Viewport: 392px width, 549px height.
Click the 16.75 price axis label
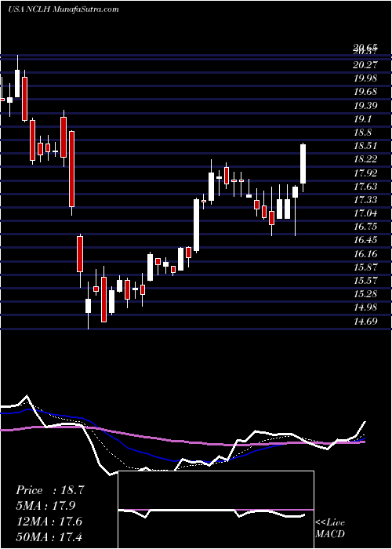(x=365, y=227)
